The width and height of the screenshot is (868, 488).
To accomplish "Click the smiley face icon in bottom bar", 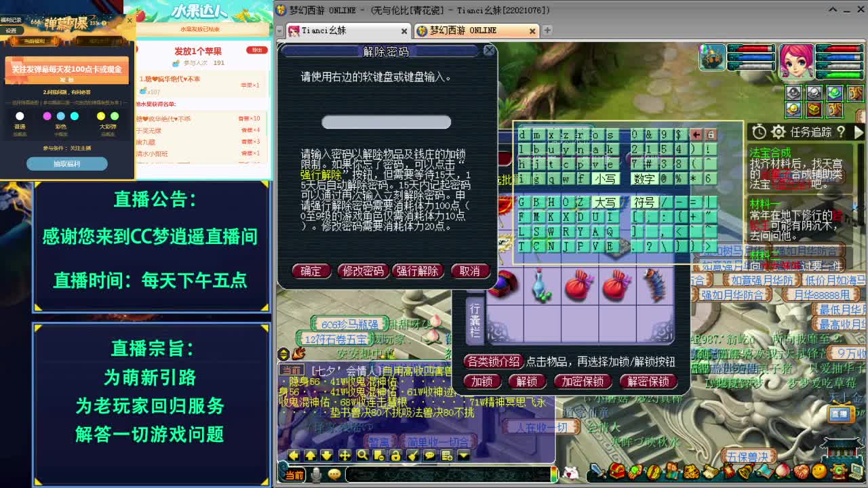I will (818, 471).
